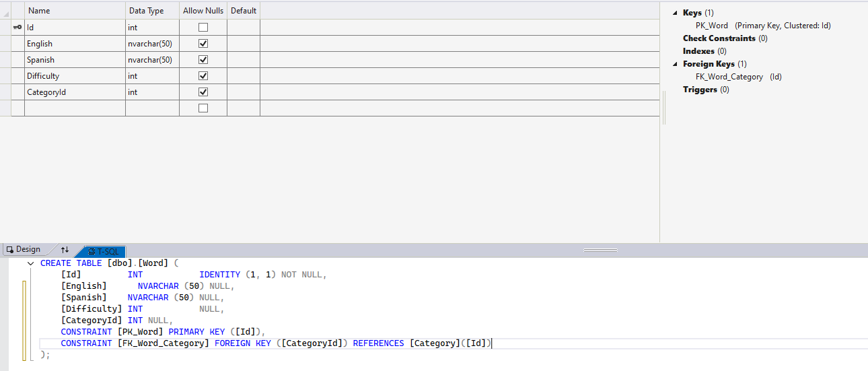Click the Allow Nulls column header
Viewport: 868px width, 371px height.
coord(203,11)
